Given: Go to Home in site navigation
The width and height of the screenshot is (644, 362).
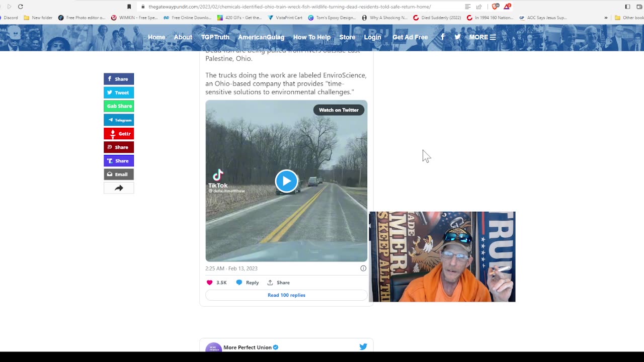Looking at the screenshot, I should tap(156, 37).
